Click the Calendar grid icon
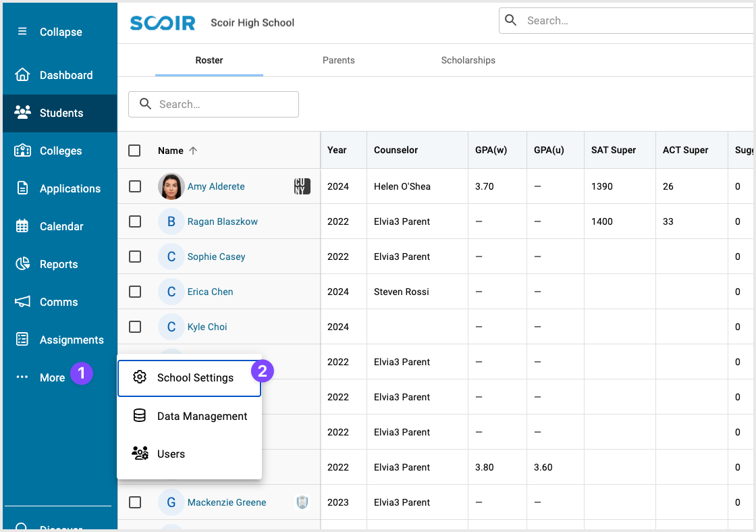This screenshot has height=532, width=756. (x=22, y=225)
